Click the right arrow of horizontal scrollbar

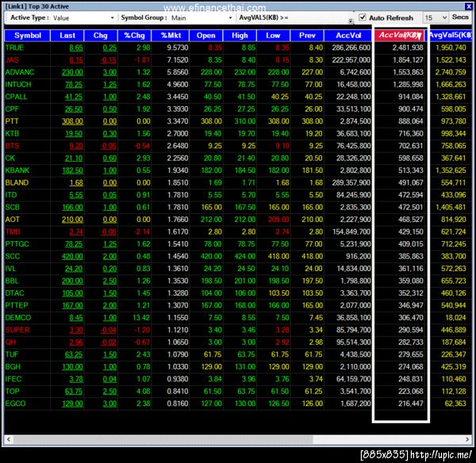pyautogui.click(x=467, y=439)
